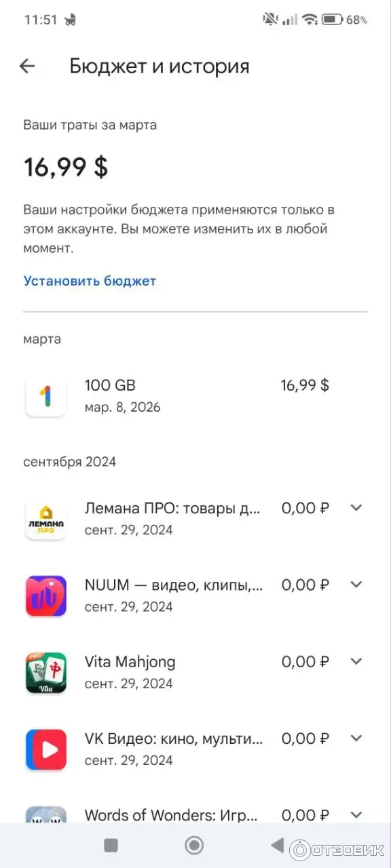Expand the Vita Mahjong transaction details
The height and width of the screenshot is (868, 391).
(356, 661)
